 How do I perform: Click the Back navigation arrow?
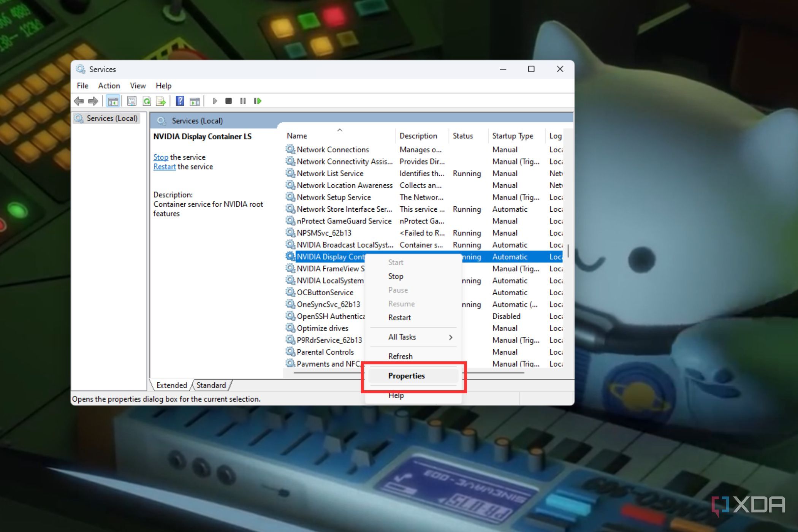(x=79, y=101)
